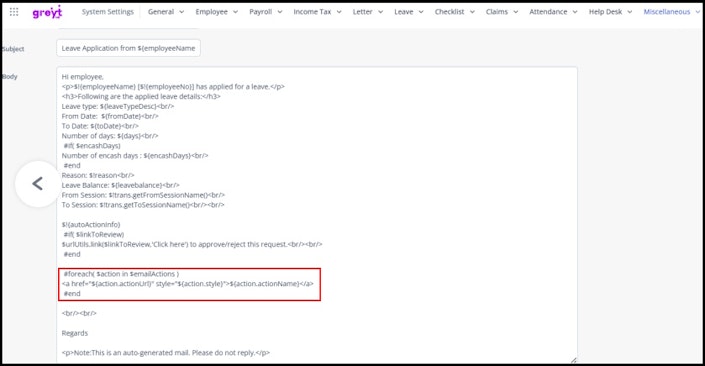Click the 'Following are the applied leave details' line
This screenshot has height=366, width=705.
(x=141, y=97)
